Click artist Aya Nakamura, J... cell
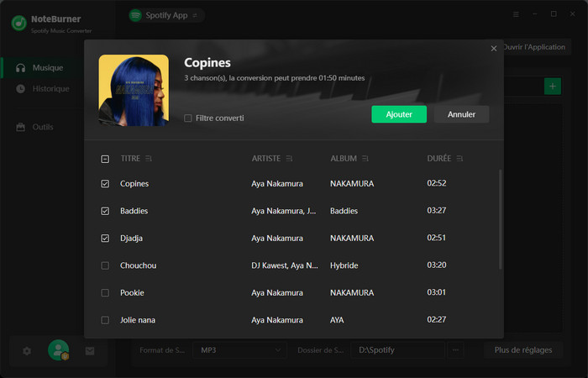This screenshot has height=378, width=588. [x=284, y=211]
